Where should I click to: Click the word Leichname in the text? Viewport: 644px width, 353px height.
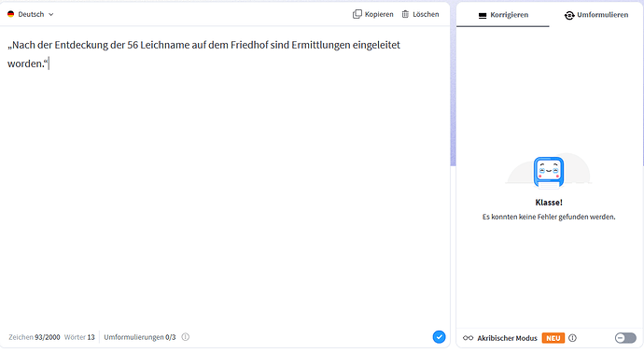pyautogui.click(x=164, y=45)
